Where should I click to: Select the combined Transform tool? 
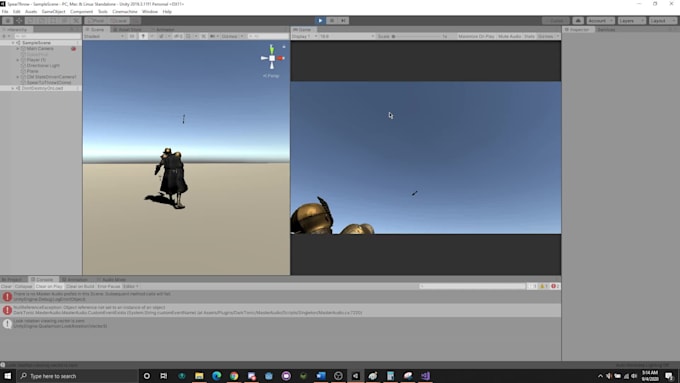pyautogui.click(x=65, y=20)
